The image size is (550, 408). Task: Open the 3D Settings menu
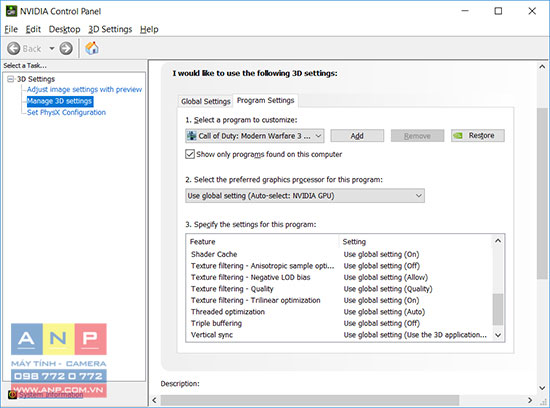[110, 29]
